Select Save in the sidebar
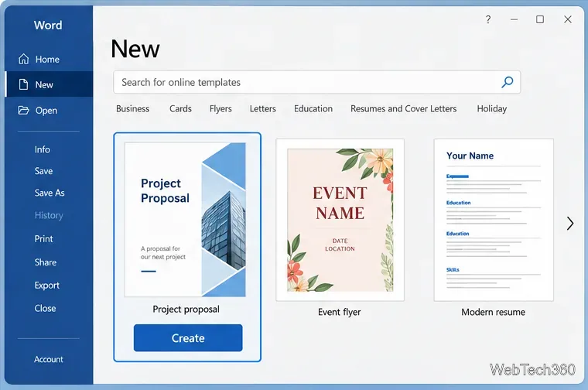 (43, 171)
